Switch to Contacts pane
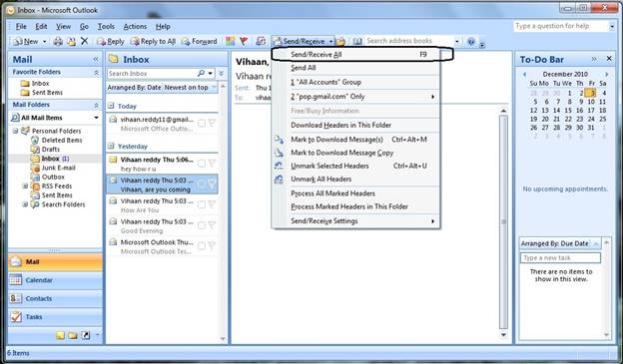 tap(55, 298)
